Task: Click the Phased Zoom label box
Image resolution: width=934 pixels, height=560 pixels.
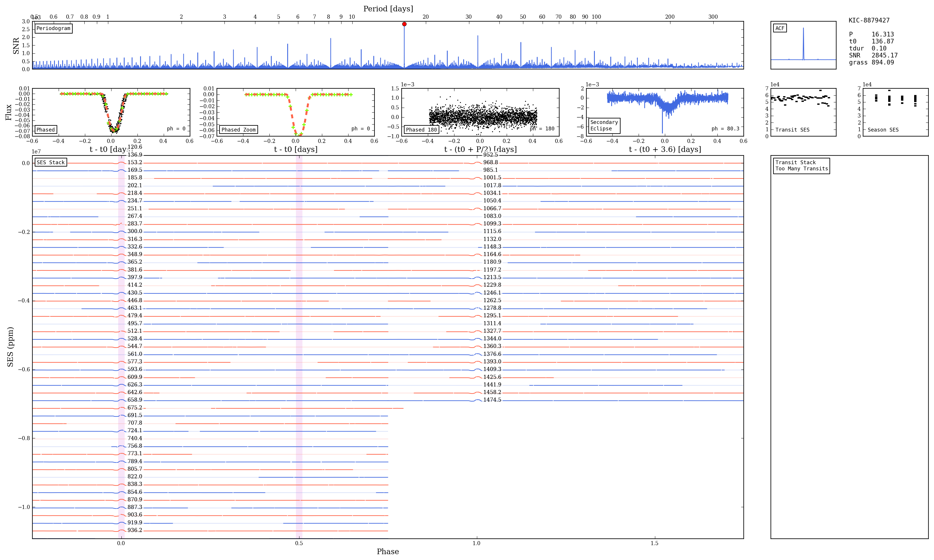Action: tap(238, 129)
